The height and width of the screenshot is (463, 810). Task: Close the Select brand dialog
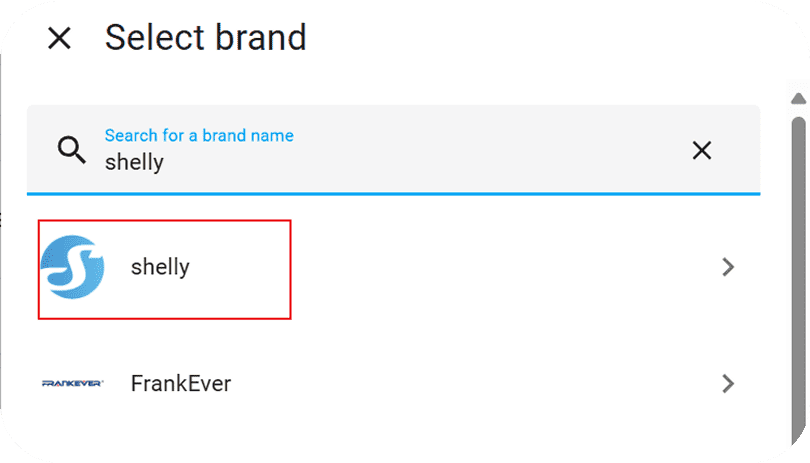point(60,38)
